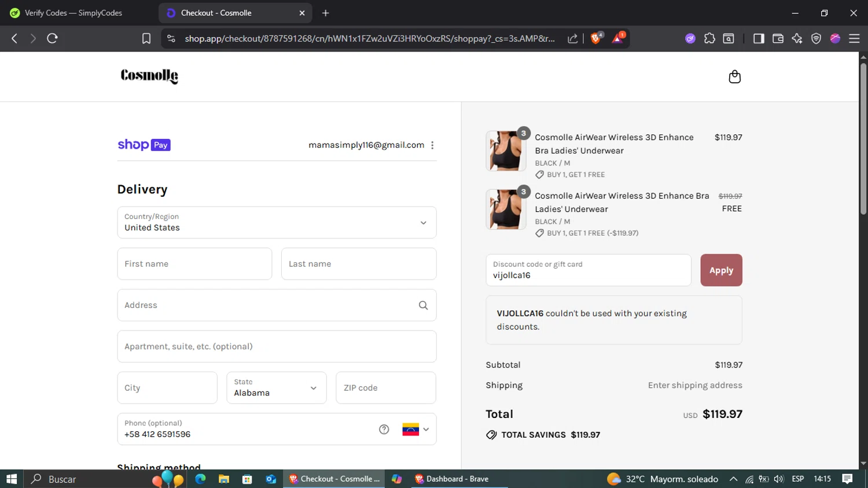Open the volume icon in tray
This screenshot has width=868, height=488.
(x=779, y=479)
